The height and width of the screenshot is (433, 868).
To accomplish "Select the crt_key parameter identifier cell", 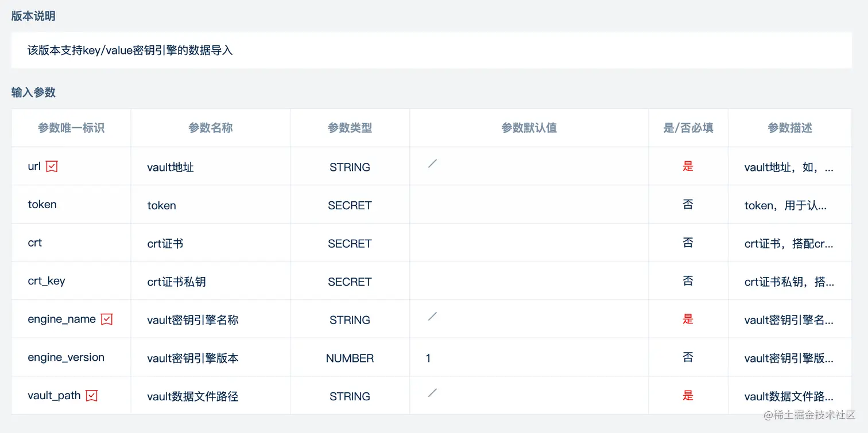I will pyautogui.click(x=46, y=281).
